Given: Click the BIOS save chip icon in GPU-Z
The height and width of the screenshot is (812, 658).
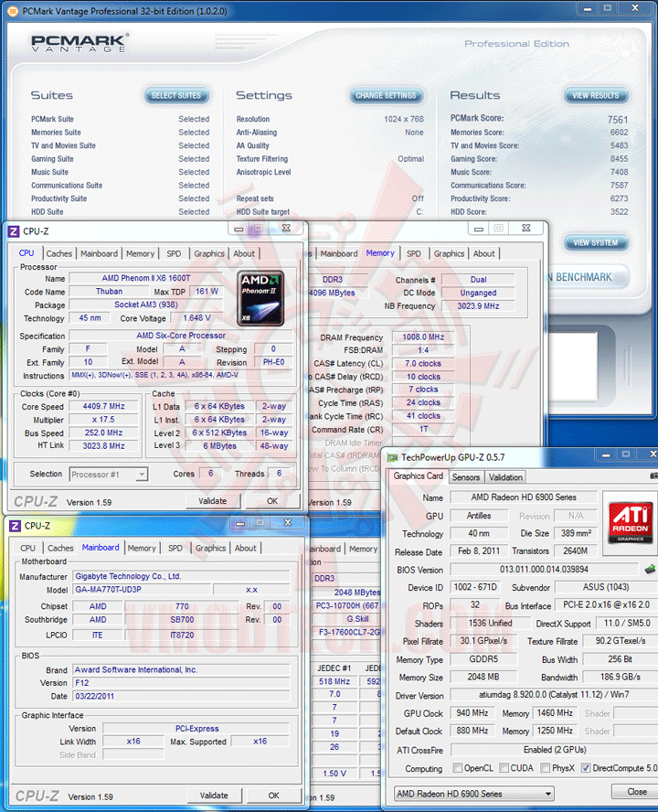Looking at the screenshot, I should tap(650, 570).
